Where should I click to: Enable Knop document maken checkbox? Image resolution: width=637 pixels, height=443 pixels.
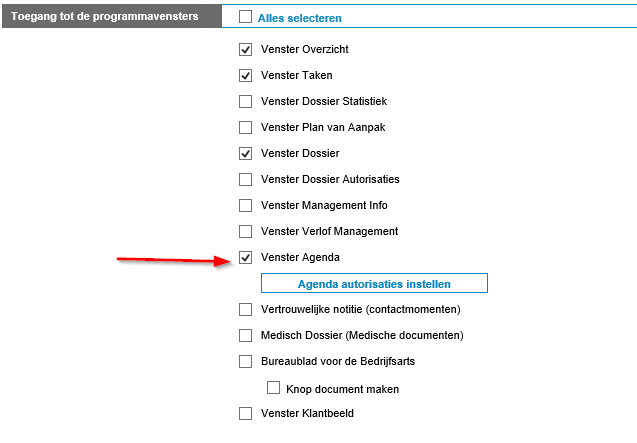(273, 388)
